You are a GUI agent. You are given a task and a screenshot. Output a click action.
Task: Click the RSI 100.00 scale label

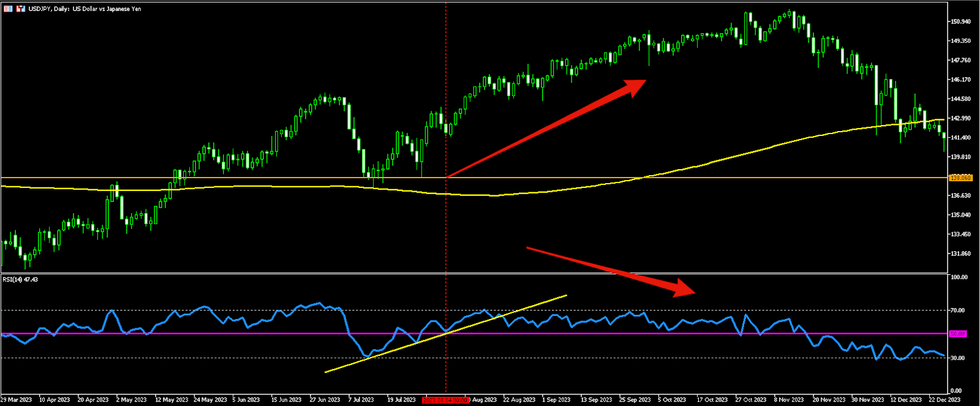(x=959, y=277)
